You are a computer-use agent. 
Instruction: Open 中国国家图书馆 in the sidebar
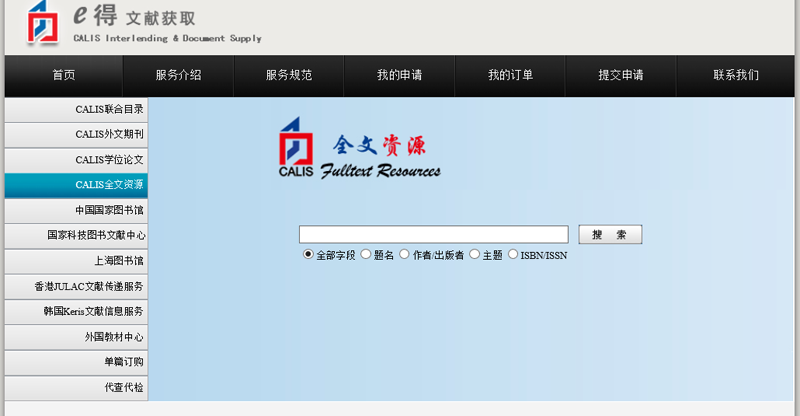coord(76,211)
